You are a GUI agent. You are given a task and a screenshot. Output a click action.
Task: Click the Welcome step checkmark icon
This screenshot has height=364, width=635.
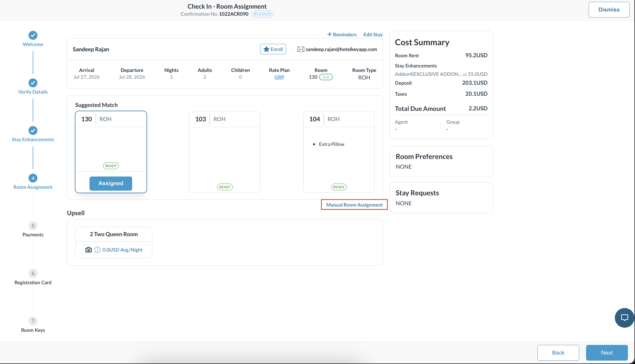point(33,35)
